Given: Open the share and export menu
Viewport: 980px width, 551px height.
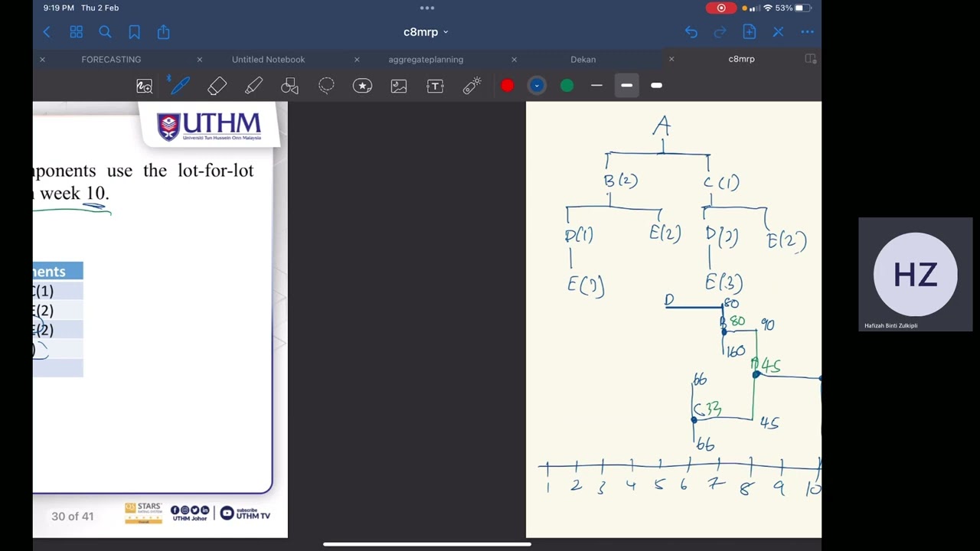Looking at the screenshot, I should click(163, 32).
